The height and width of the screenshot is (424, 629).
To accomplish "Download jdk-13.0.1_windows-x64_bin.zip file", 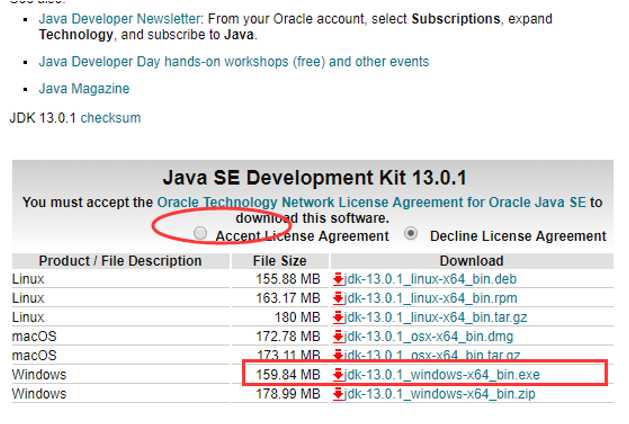I will pos(440,394).
